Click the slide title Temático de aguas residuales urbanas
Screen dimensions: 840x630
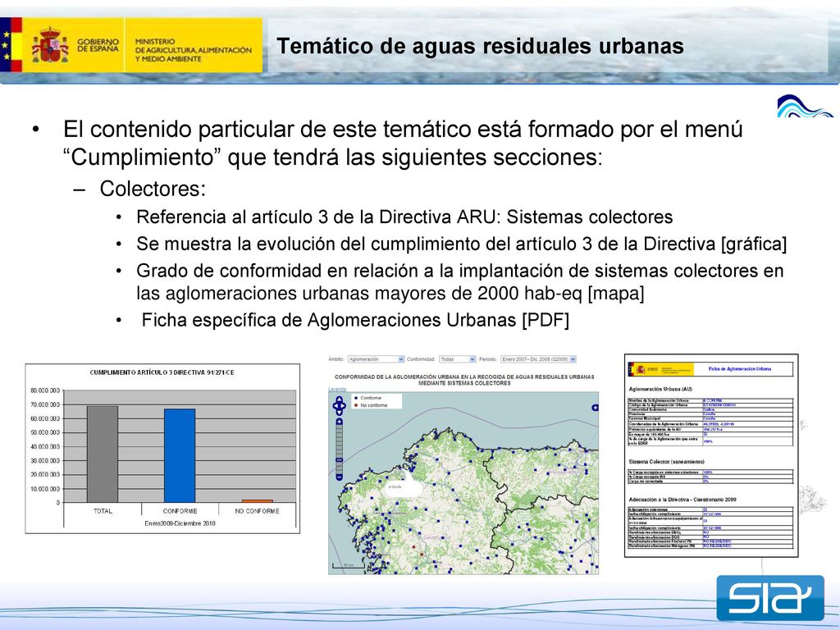pyautogui.click(x=480, y=46)
